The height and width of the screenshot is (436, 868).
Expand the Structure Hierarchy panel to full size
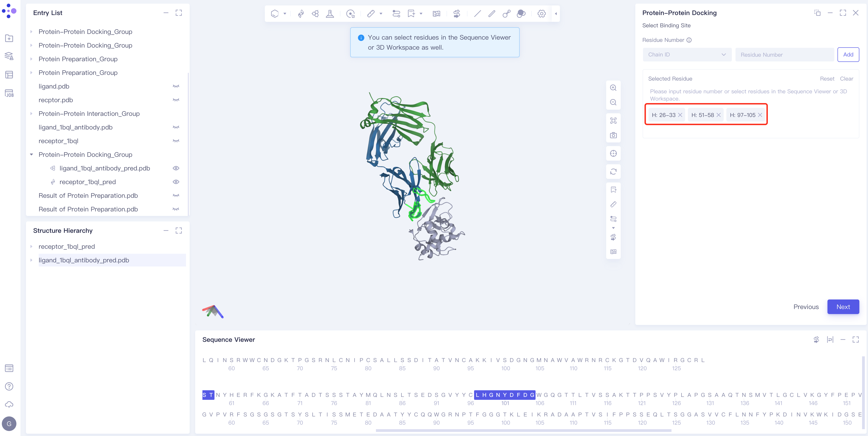179,231
